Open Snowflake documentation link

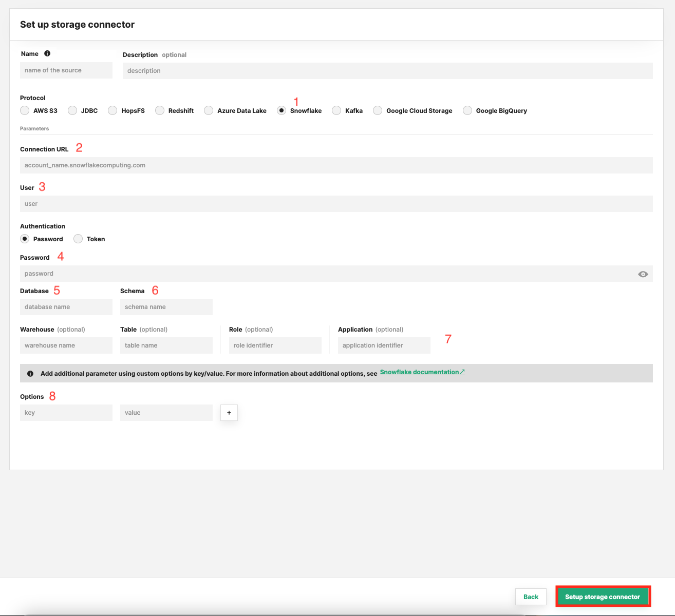click(422, 372)
